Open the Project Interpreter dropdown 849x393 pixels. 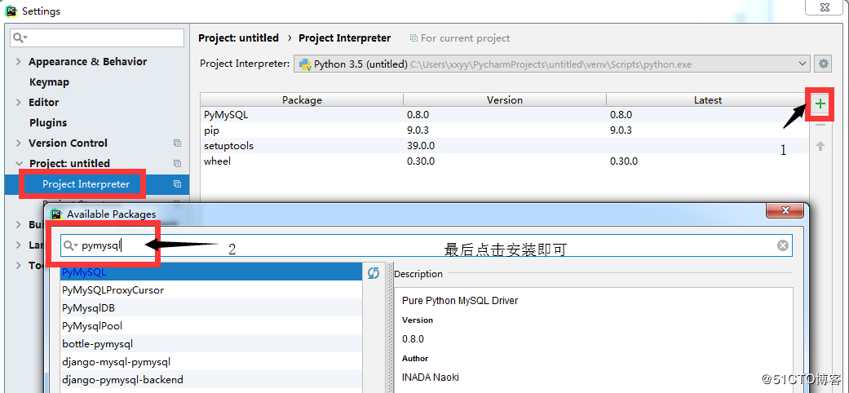[552, 64]
